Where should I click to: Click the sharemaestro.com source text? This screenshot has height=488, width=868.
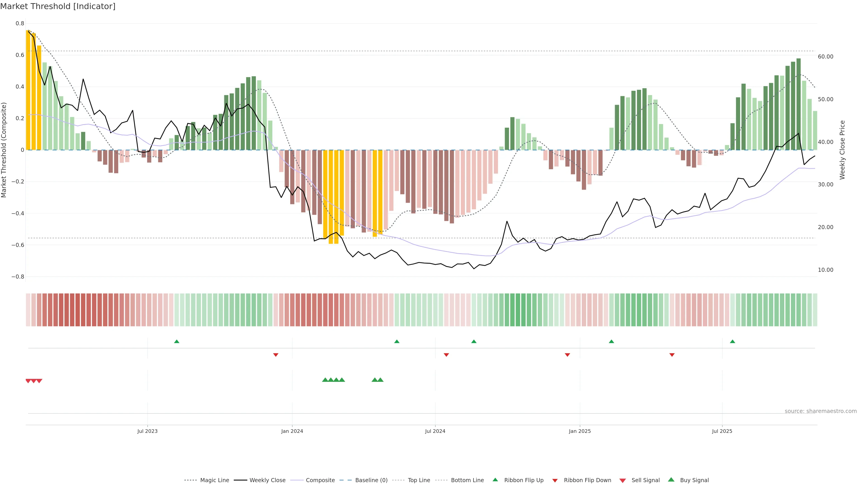821,411
